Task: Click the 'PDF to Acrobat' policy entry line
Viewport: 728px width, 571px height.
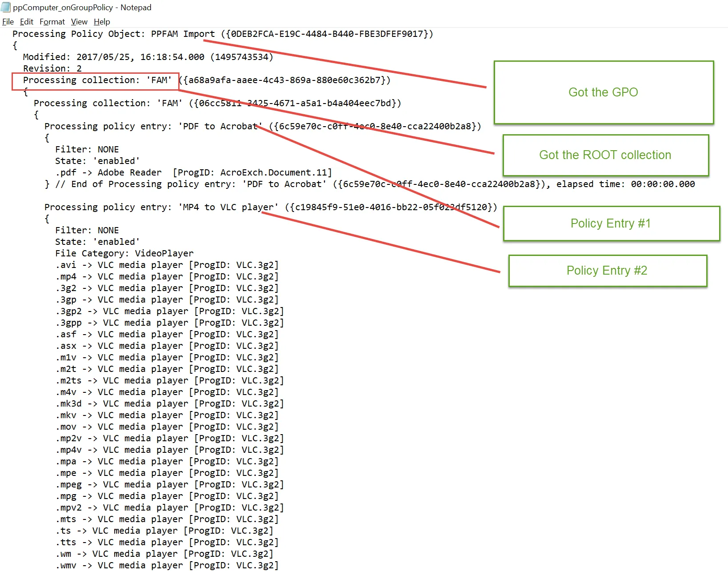Action: point(178,126)
